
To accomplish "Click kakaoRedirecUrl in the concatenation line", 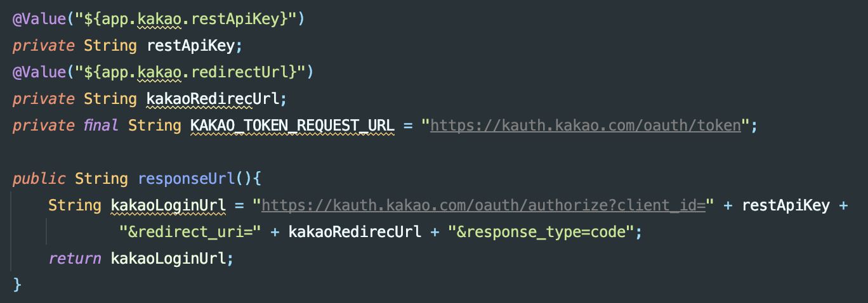I will [x=355, y=232].
